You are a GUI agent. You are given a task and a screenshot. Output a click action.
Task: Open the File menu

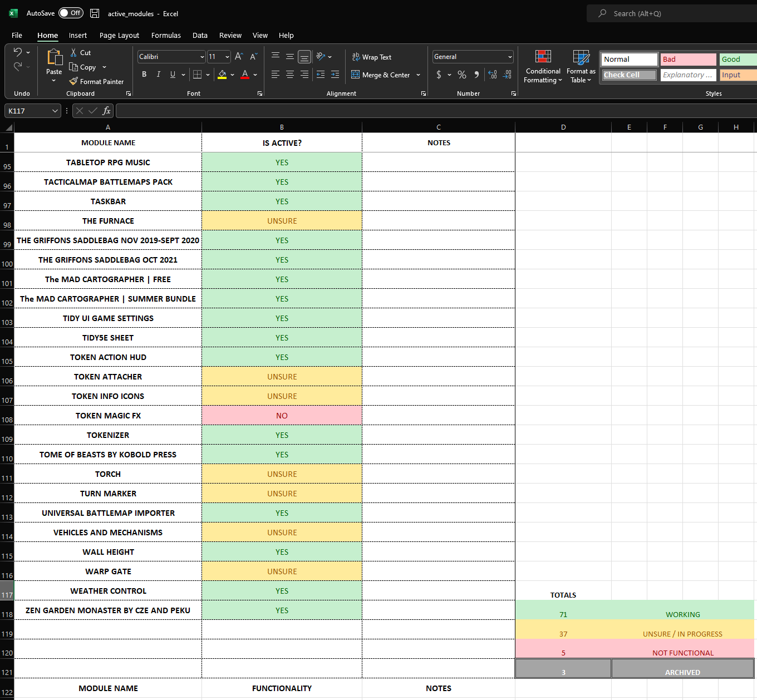[x=17, y=35]
